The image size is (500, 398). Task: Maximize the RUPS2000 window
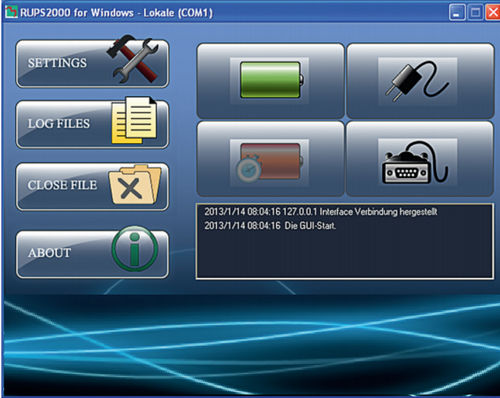click(475, 13)
